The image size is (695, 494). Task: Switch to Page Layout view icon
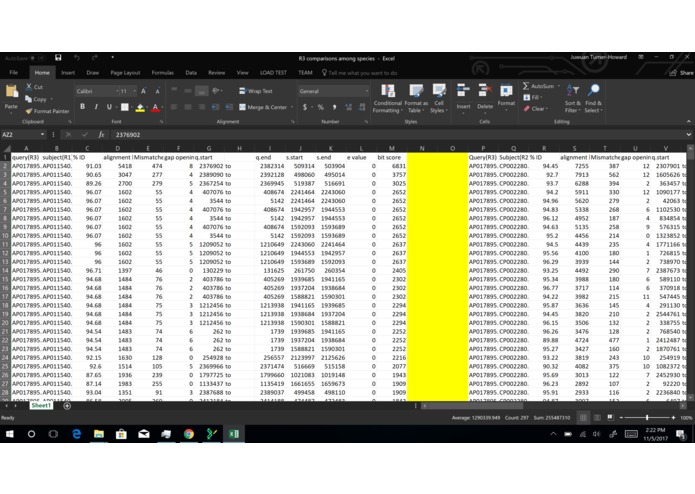point(597,417)
